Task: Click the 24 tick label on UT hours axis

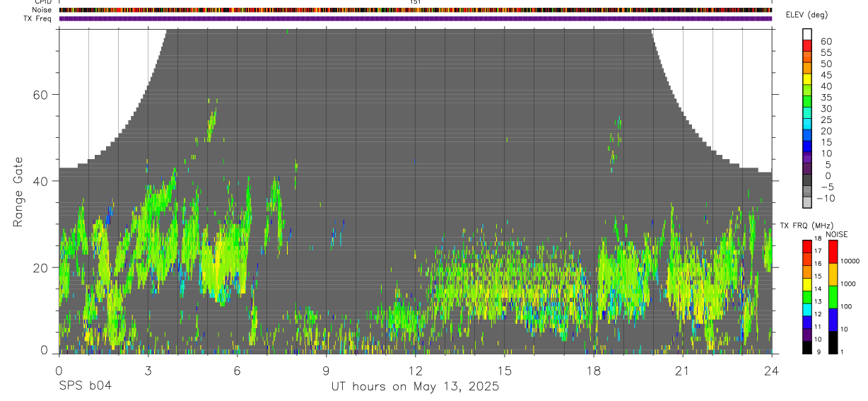Action: click(772, 370)
